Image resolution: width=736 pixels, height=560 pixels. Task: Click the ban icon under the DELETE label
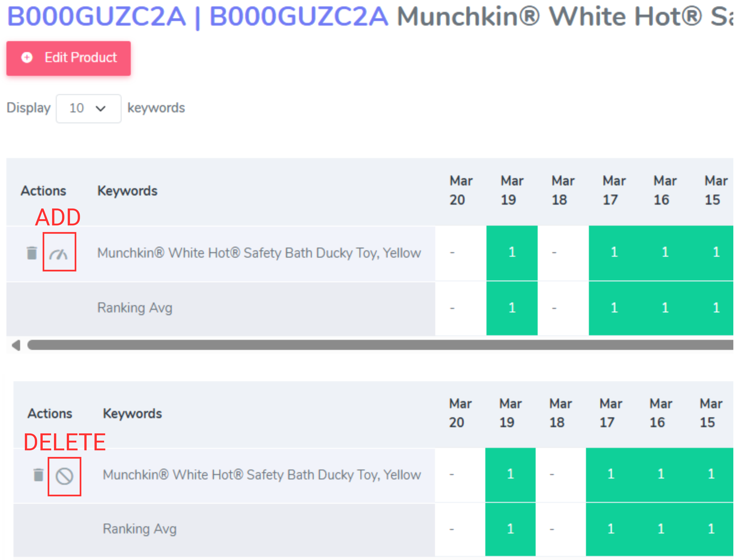coord(64,476)
